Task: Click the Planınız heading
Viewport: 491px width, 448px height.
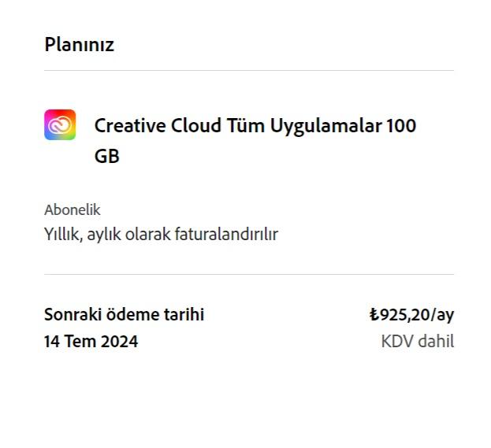Action: click(x=79, y=45)
